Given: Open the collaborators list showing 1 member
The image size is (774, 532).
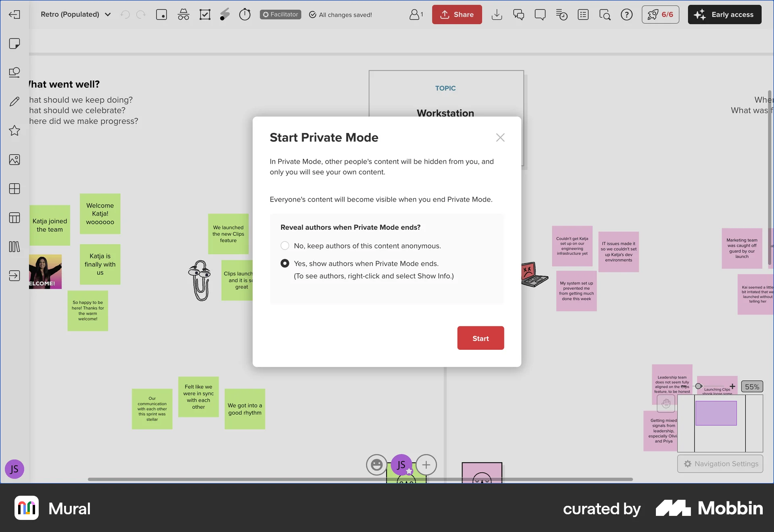Looking at the screenshot, I should click(416, 14).
